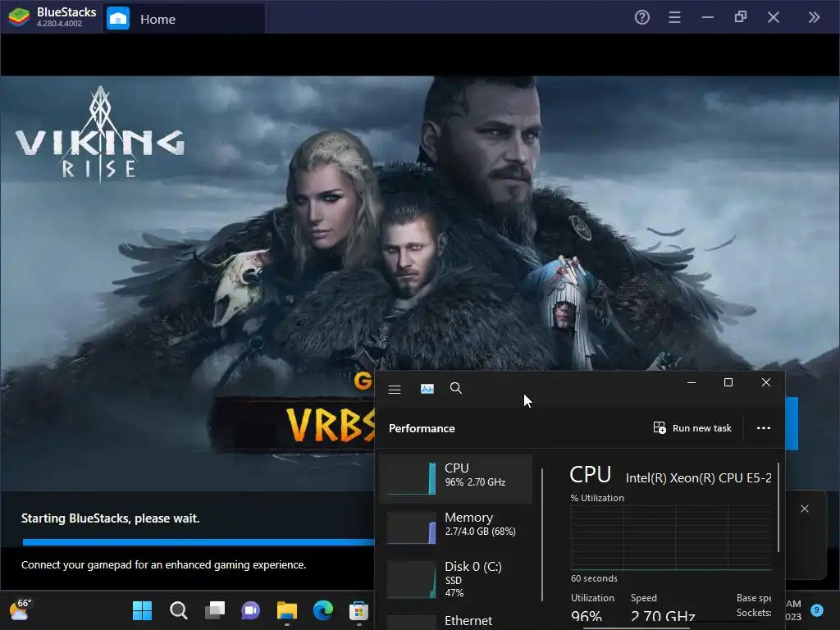
Task: Click the taskbar clock
Action: pyautogui.click(x=793, y=610)
